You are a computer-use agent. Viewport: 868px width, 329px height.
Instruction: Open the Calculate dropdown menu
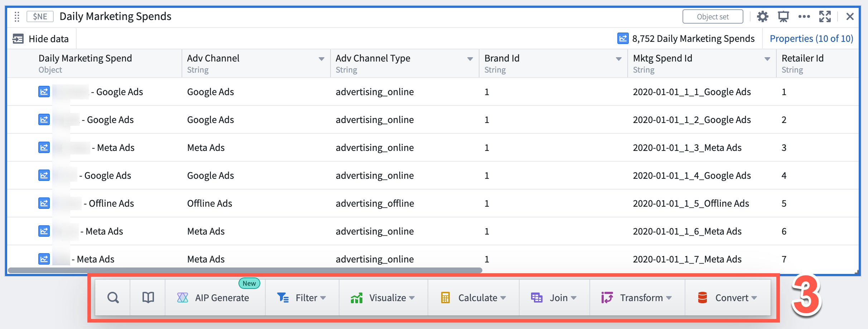pyautogui.click(x=473, y=298)
